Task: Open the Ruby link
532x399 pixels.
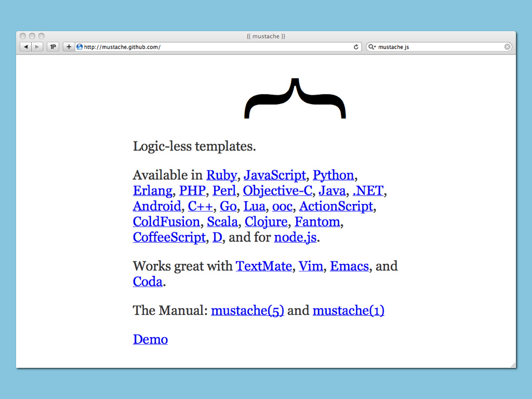Action: (x=221, y=175)
